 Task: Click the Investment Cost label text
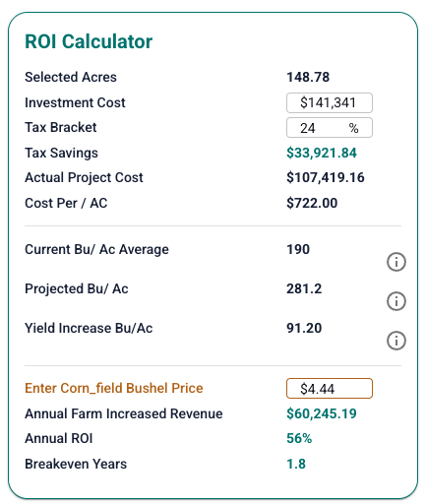click(75, 102)
